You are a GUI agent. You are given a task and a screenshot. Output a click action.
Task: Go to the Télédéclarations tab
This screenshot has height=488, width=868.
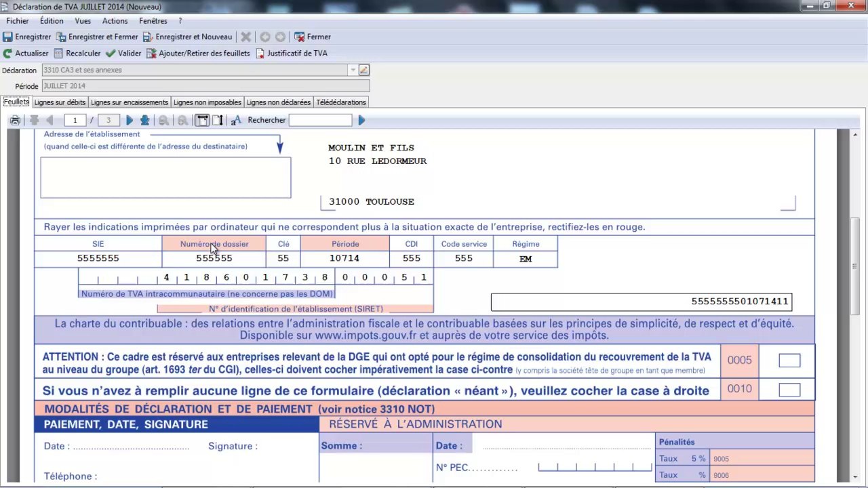(341, 102)
